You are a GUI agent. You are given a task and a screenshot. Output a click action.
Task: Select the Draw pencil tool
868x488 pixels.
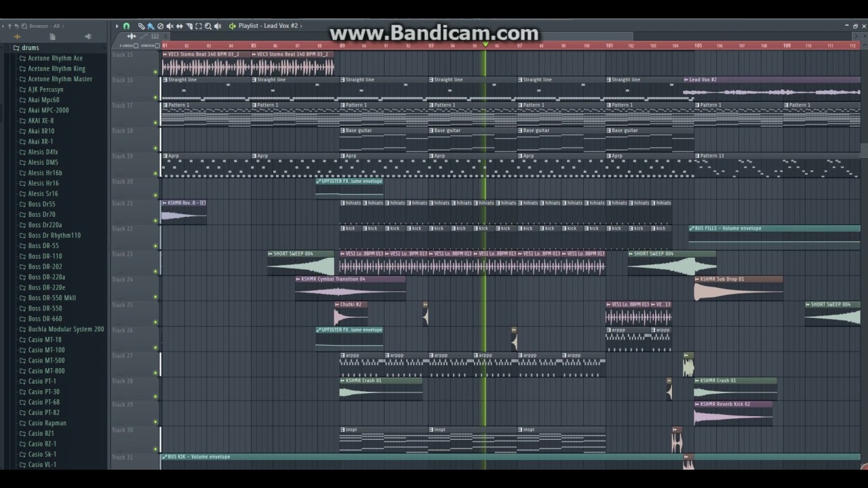coord(141,26)
